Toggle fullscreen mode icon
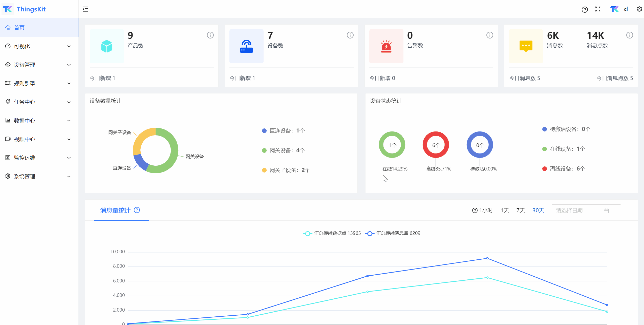Viewport: 644px width, 325px height. click(x=598, y=9)
